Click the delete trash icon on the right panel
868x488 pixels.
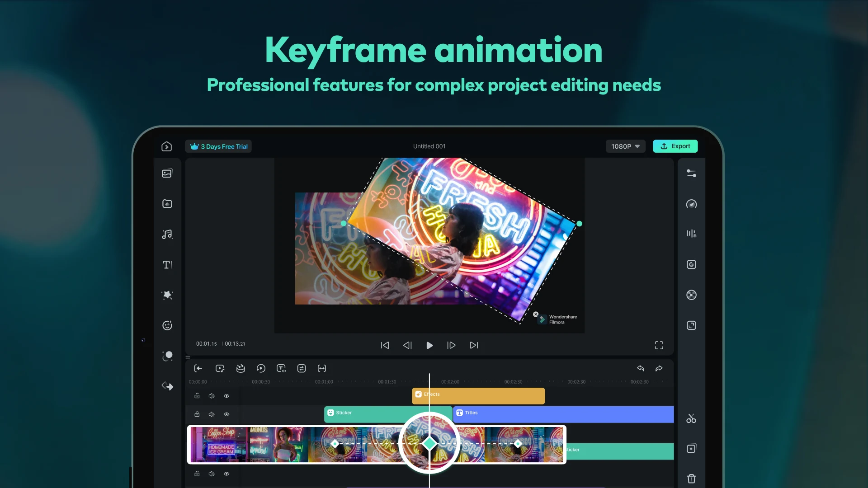[x=691, y=478]
